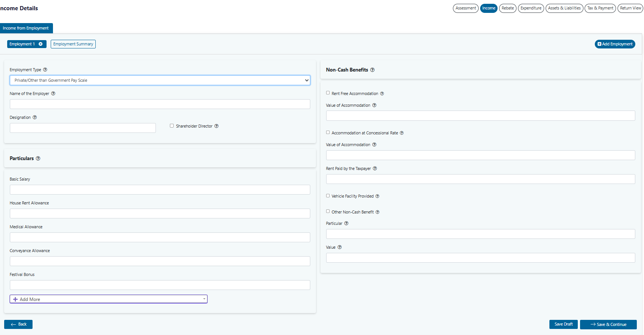The height and width of the screenshot is (335, 644).
Task: Click the Festival Bonus input field
Action: (x=160, y=285)
